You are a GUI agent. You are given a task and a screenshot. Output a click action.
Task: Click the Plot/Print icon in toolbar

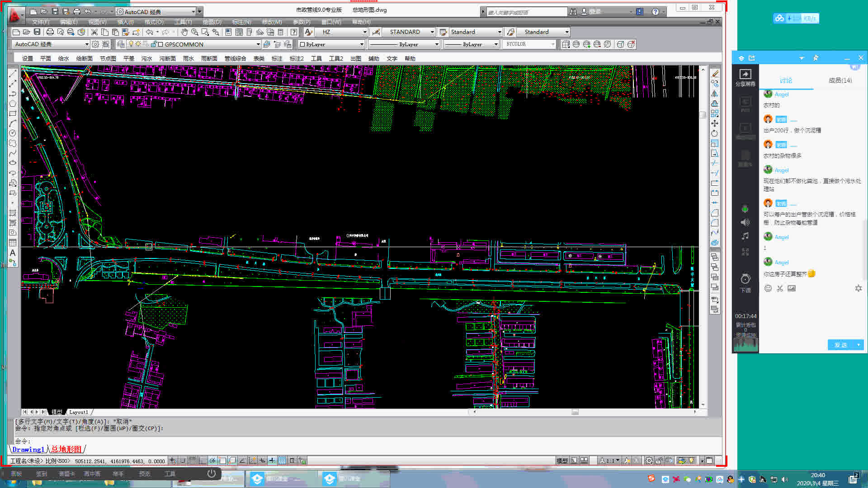point(50,32)
